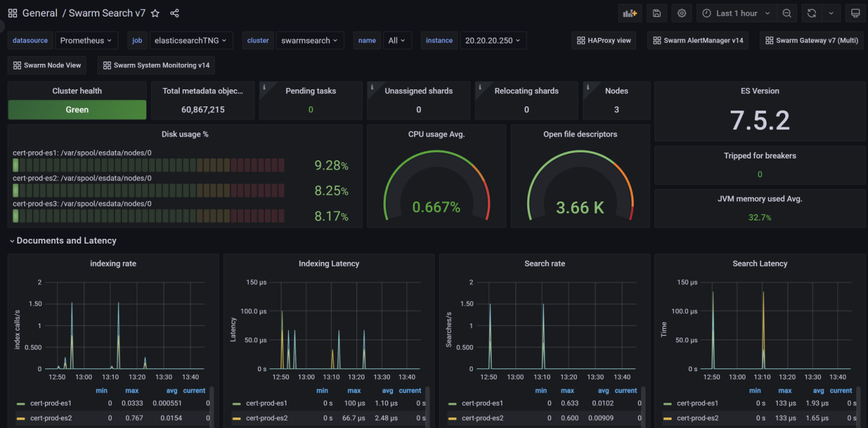Show the Relocating shards panel info icon

coord(480,87)
